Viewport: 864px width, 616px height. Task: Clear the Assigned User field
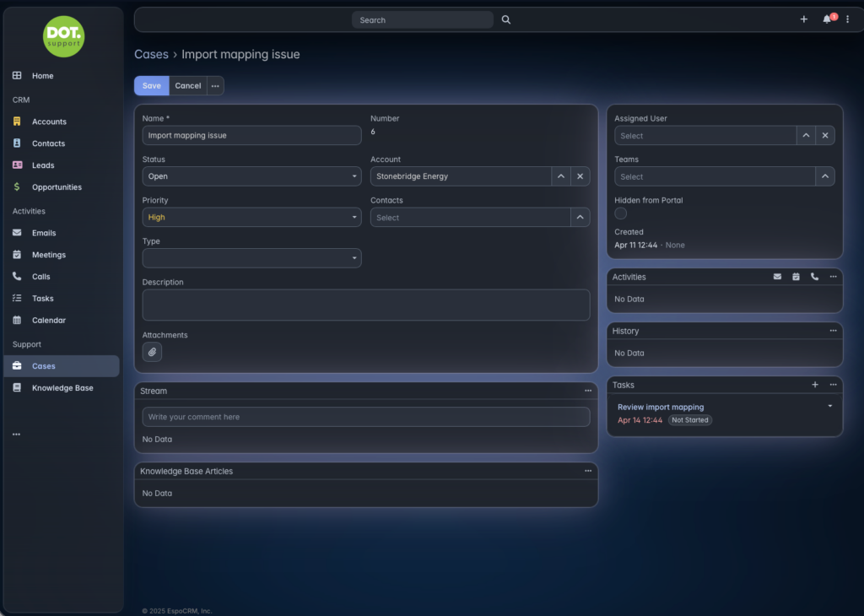click(x=825, y=136)
